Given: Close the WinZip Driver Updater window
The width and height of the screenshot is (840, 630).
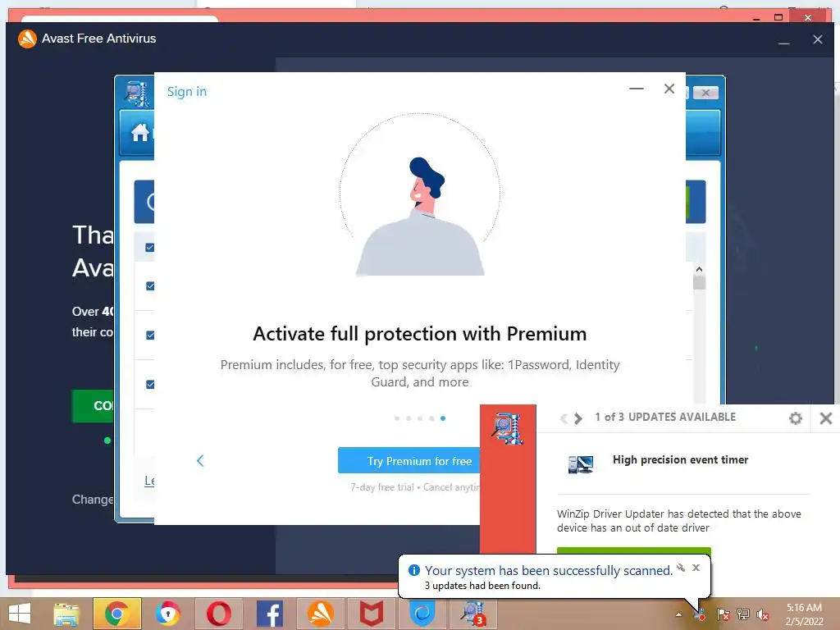Looking at the screenshot, I should coord(705,93).
